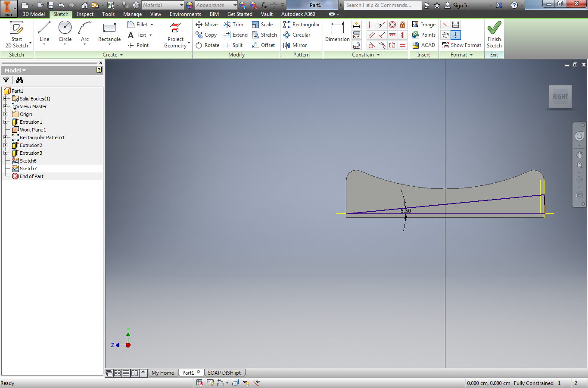The height and width of the screenshot is (388, 588).
Task: Open the Model browser dropdown
Action: coord(15,70)
